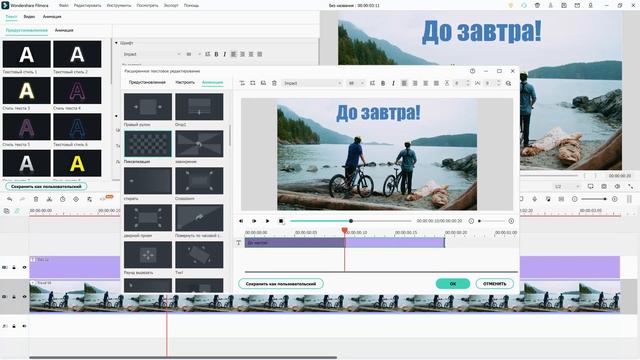Switch to the dialog's Предустановленная tab
Screen dimensions: 640x360
pos(147,82)
